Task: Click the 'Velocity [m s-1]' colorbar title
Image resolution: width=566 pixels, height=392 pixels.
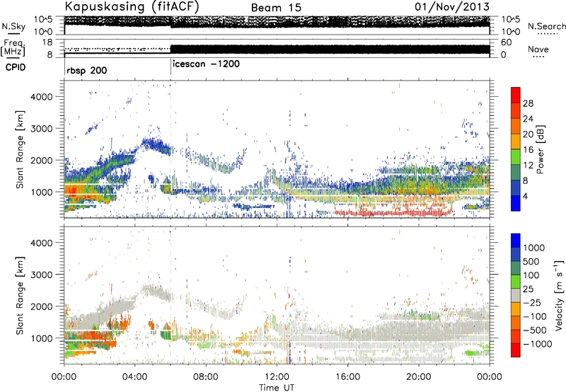Action: [x=559, y=295]
